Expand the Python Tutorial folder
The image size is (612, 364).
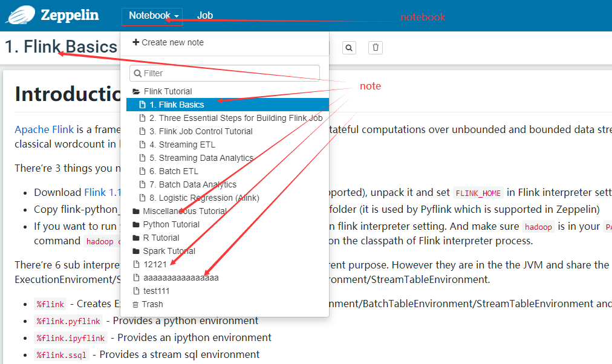pos(171,224)
